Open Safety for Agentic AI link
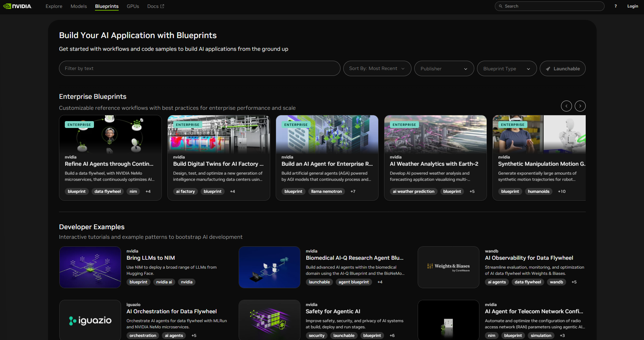This screenshot has height=340, width=644. (333, 312)
